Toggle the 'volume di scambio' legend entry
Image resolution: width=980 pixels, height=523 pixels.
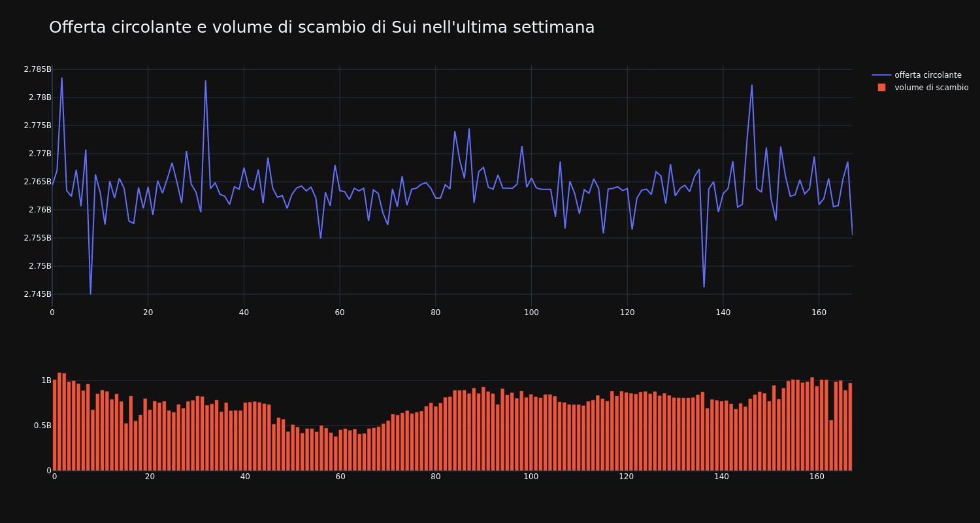click(920, 88)
